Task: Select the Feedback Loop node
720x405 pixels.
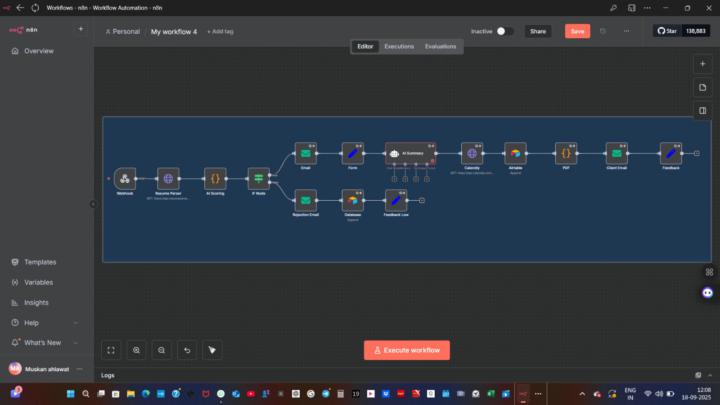Action: [x=395, y=200]
